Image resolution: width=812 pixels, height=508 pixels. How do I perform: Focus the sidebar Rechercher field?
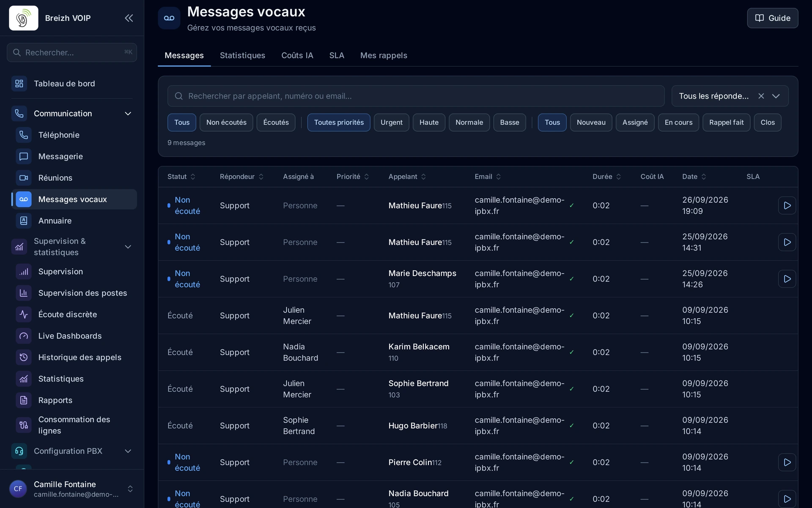(72, 52)
